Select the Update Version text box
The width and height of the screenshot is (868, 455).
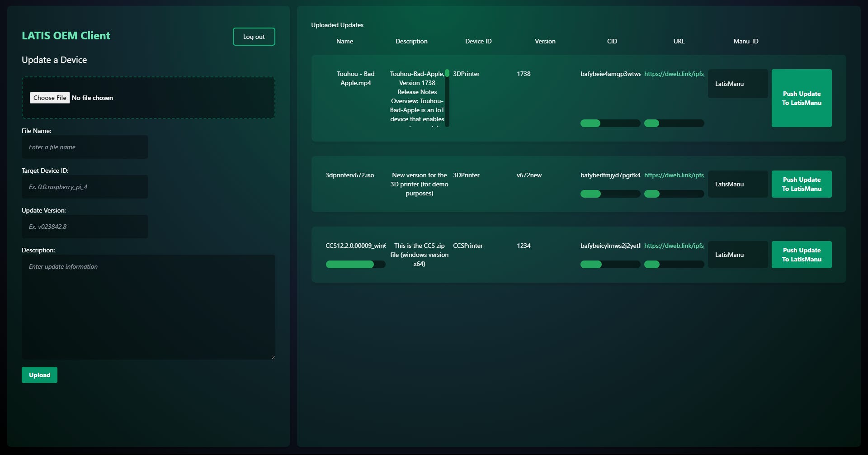85,227
